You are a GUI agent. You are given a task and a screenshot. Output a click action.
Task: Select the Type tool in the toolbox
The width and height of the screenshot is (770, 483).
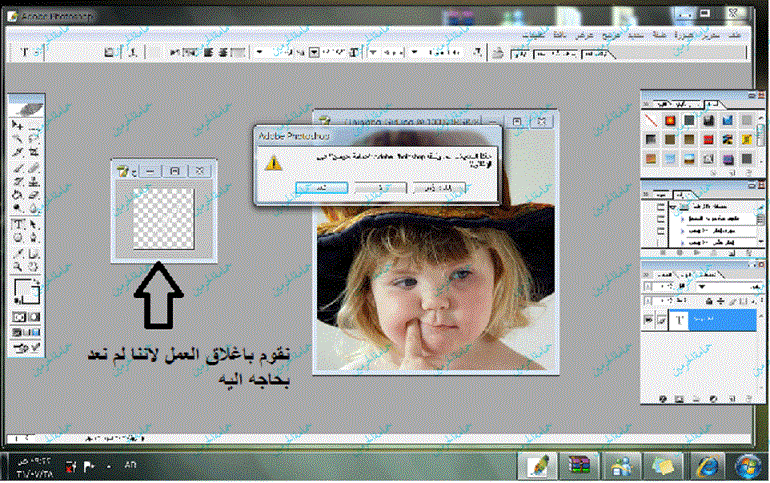pos(17,225)
